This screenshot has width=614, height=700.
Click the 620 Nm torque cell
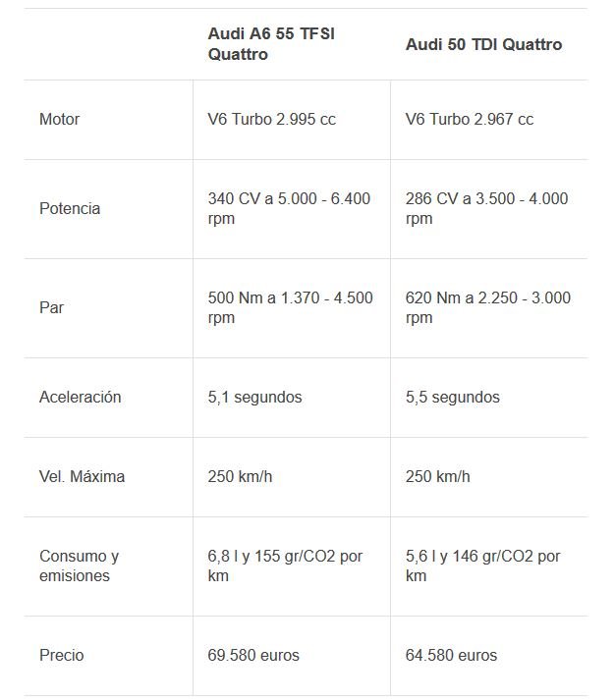(x=488, y=307)
